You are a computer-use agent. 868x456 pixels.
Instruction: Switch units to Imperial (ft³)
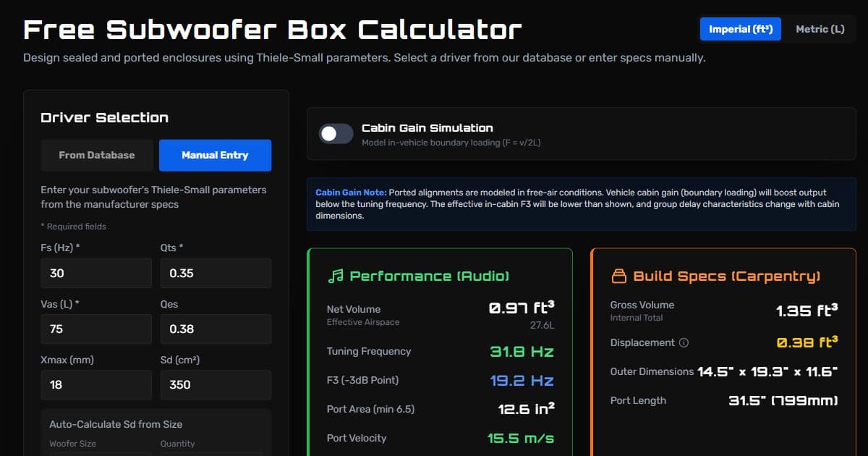(741, 29)
